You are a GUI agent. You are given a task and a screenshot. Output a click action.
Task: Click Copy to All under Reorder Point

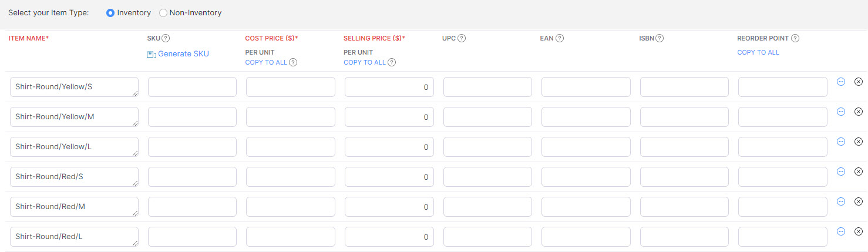(x=758, y=52)
